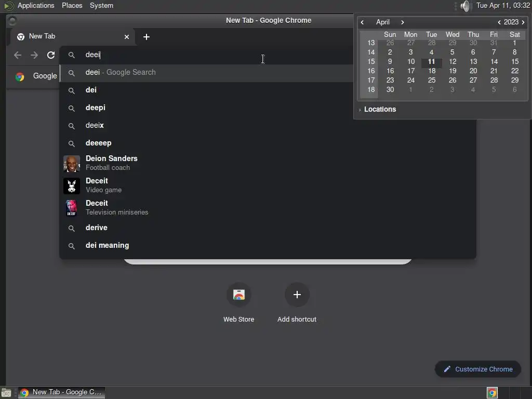The height and width of the screenshot is (399, 532).
Task: Click the Deceit video game rabbit icon
Action: click(x=72, y=186)
